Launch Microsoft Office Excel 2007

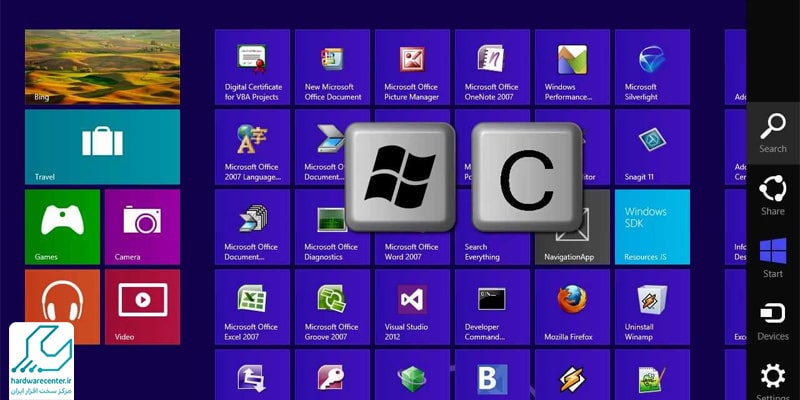[253, 307]
